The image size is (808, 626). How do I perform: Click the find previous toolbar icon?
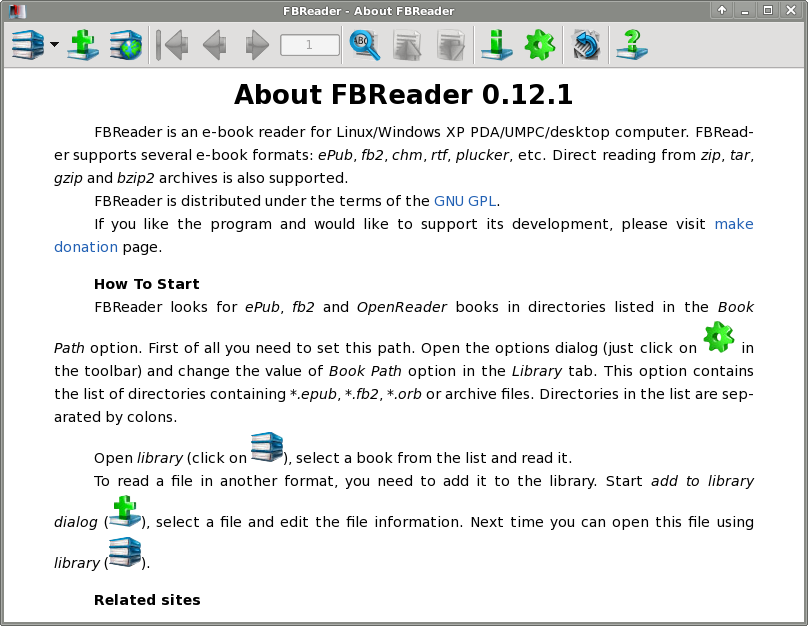(x=408, y=45)
